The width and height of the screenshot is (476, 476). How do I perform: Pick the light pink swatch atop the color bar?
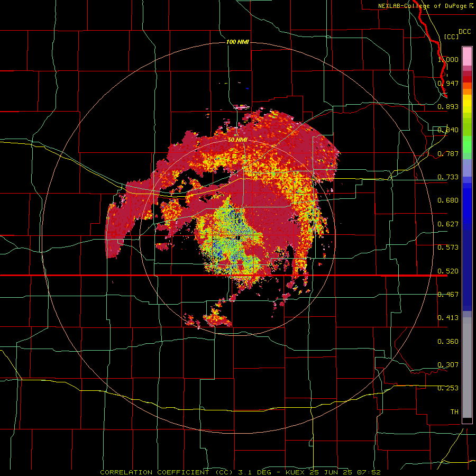pos(467,56)
